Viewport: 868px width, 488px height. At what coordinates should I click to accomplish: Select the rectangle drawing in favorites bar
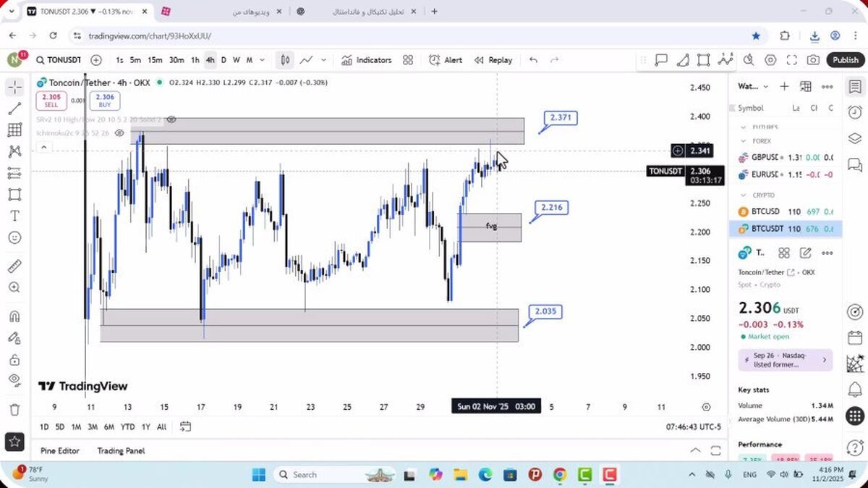704,60
